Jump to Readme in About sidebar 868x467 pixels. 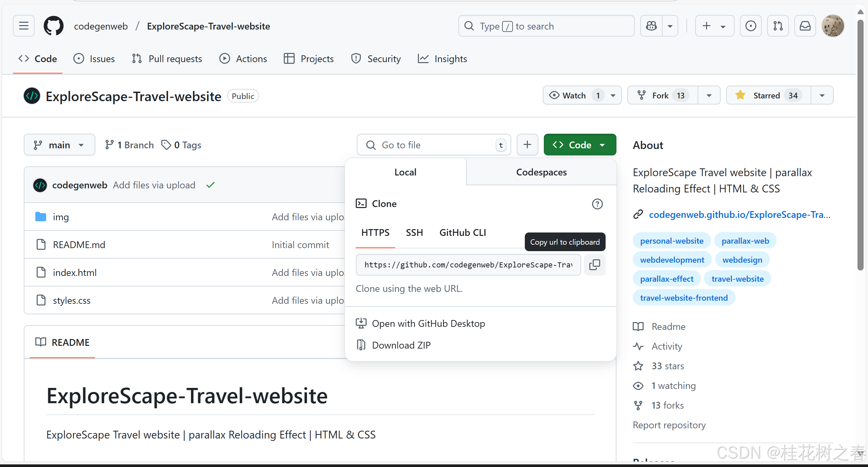pyautogui.click(x=659, y=326)
